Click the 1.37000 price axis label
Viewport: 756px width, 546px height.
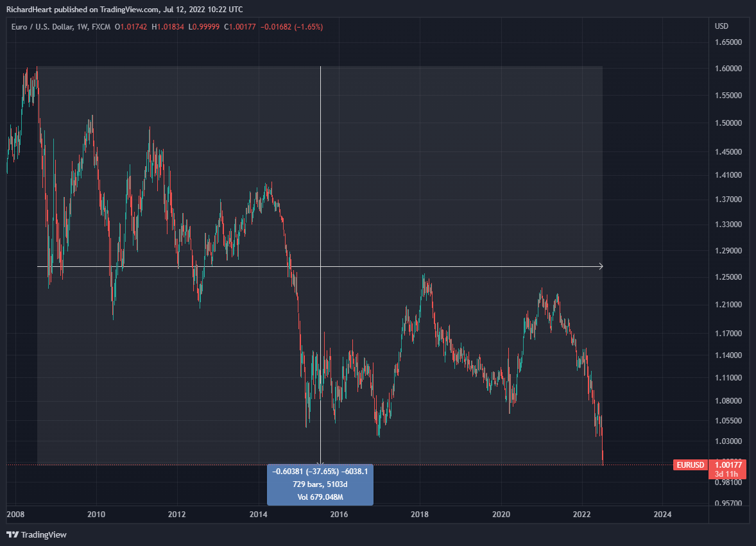728,199
